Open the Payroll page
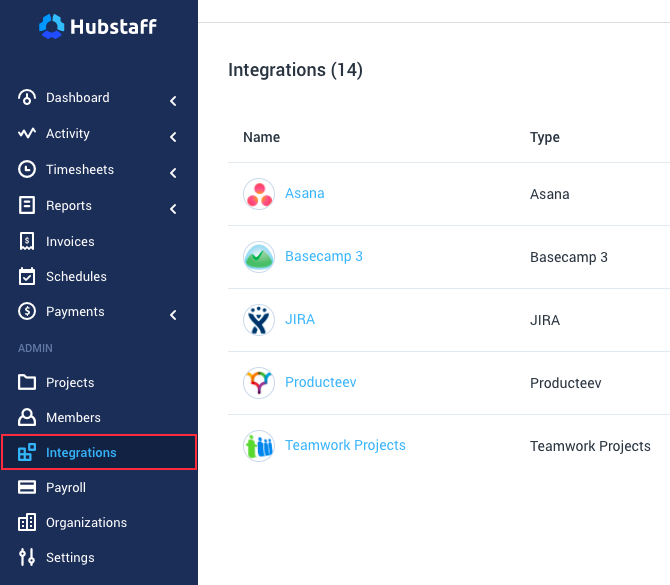The width and height of the screenshot is (670, 585). [x=66, y=488]
